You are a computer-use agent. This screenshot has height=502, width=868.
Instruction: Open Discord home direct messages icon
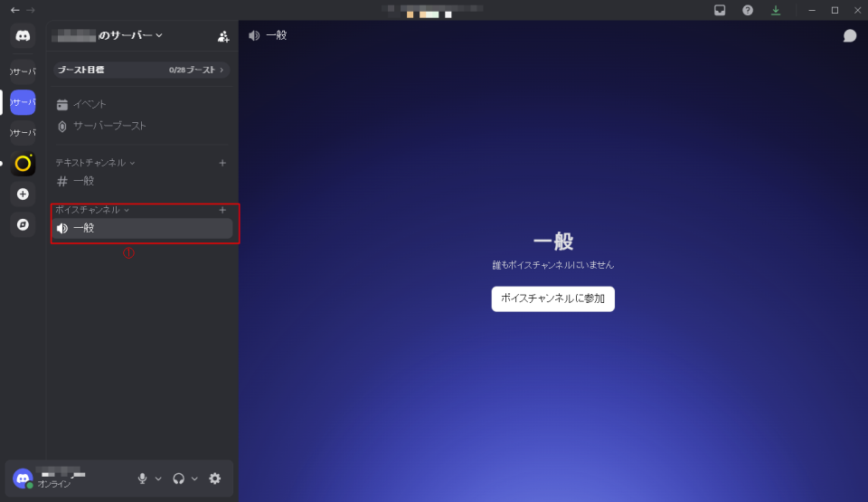(23, 36)
